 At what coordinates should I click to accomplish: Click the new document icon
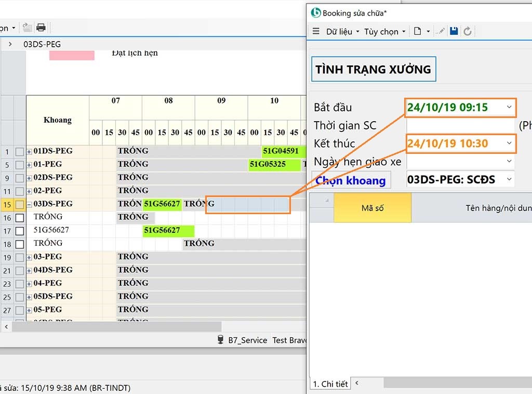[x=417, y=31]
